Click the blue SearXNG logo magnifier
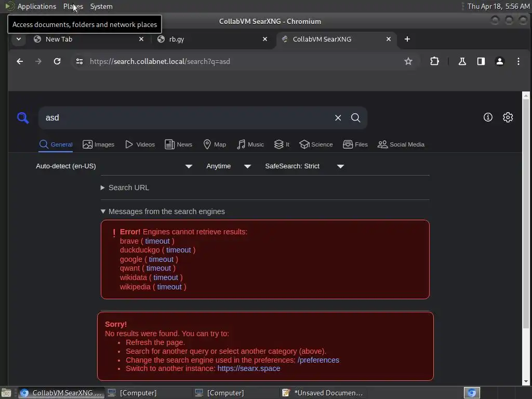 23,118
